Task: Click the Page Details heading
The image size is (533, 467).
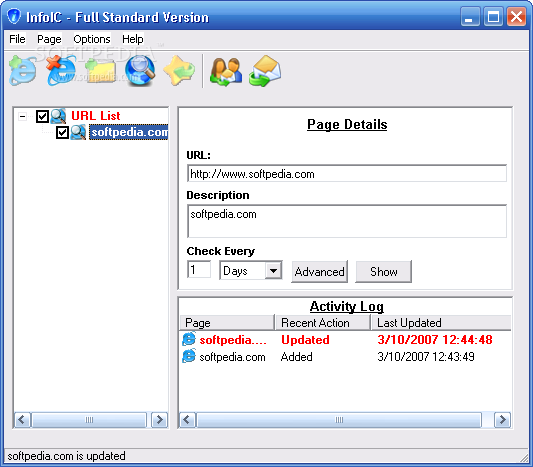Action: coord(347,124)
